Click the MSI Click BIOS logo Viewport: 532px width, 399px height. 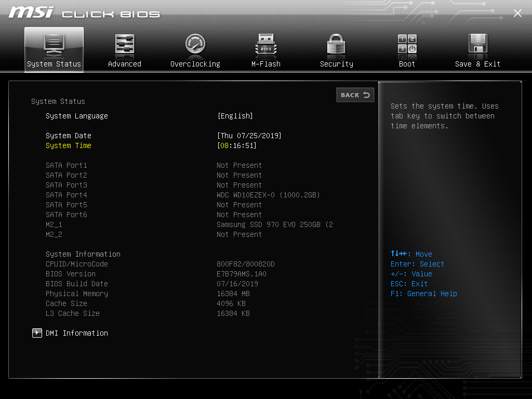click(x=84, y=13)
